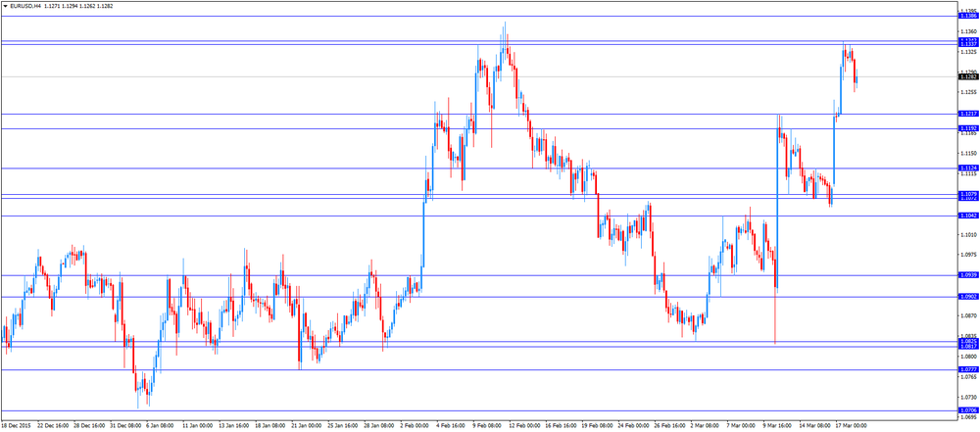Select the horizontal line at 1.1386
The image size is (980, 432).
(479, 16)
